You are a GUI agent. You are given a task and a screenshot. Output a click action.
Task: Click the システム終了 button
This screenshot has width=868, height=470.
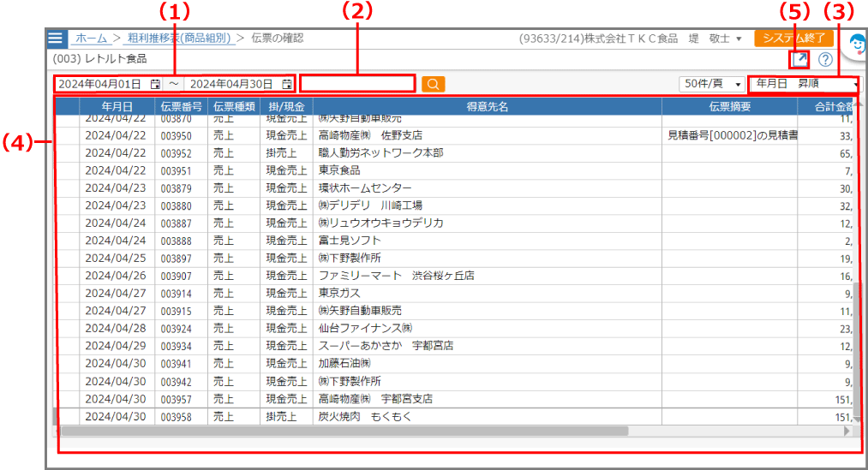point(793,39)
